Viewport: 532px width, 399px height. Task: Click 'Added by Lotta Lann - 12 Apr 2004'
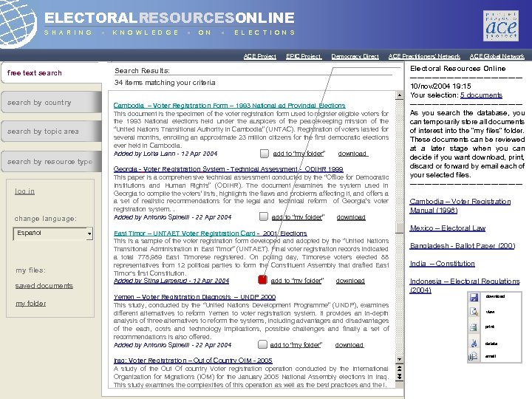166,154
